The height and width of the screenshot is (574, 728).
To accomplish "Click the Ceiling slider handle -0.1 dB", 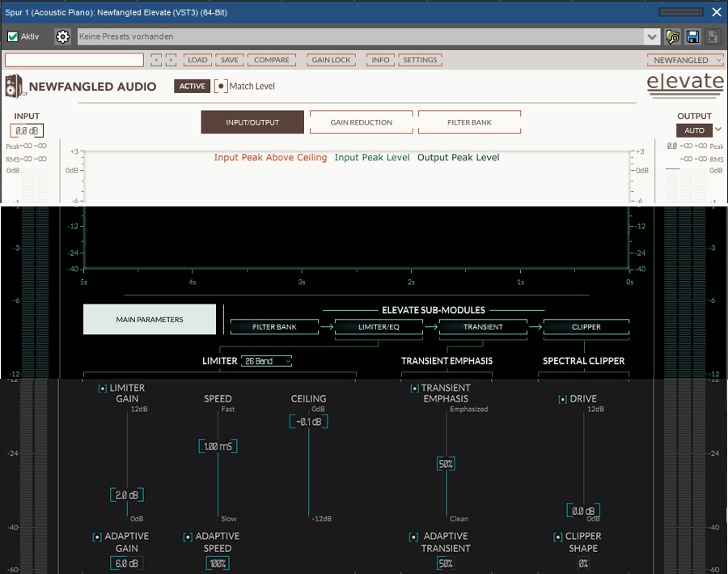I will pyautogui.click(x=309, y=422).
